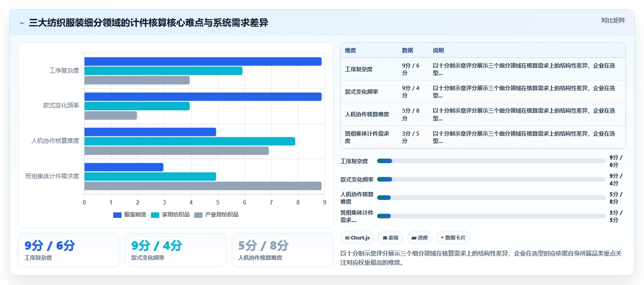644x285 pixels.
Task: Click the 对比矩阵 label
Action: [x=613, y=20]
